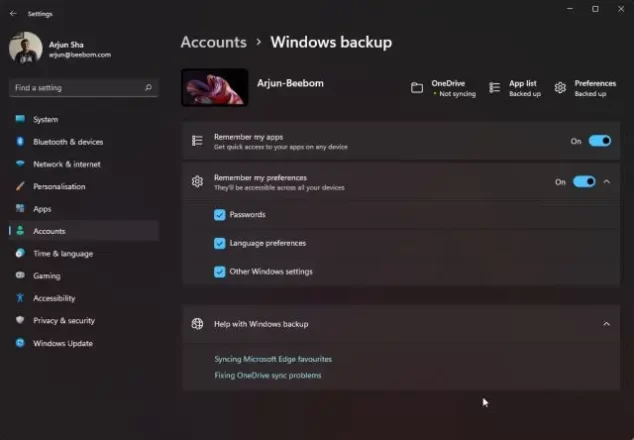
Task: Open the Windows Update category
Action: click(84, 343)
